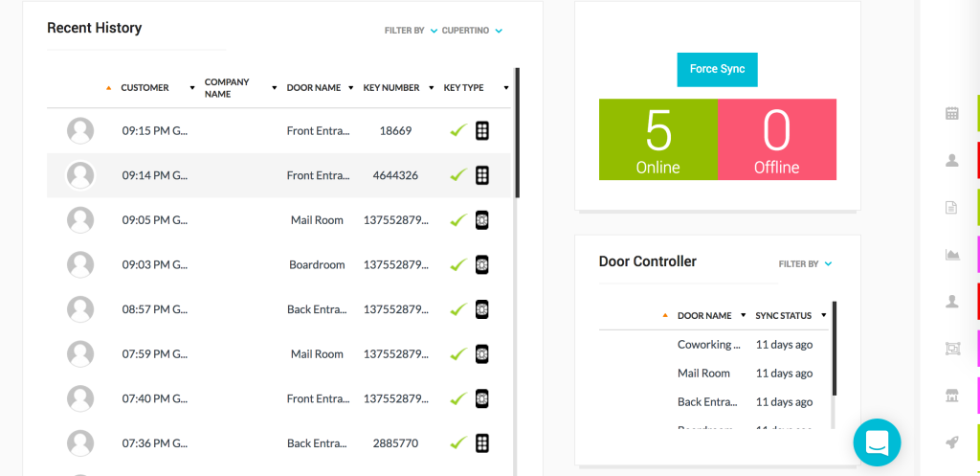Expand the Door Controller Filter By dropdown

[805, 264]
